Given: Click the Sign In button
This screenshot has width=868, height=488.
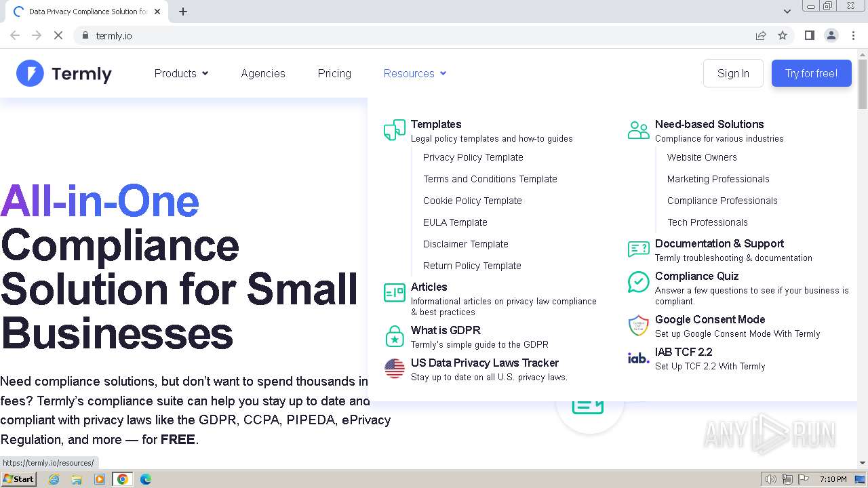Looking at the screenshot, I should (x=733, y=73).
